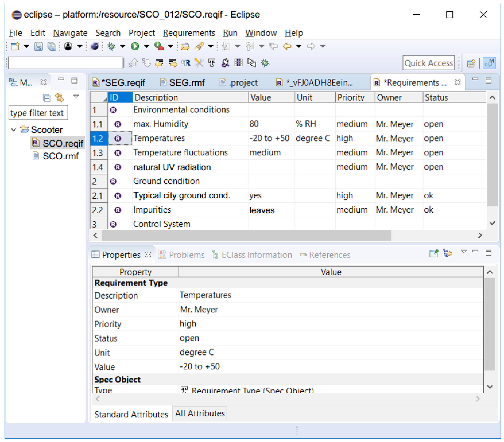Click the black circle profile toolbar icon
The image size is (504, 442).
(x=68, y=46)
